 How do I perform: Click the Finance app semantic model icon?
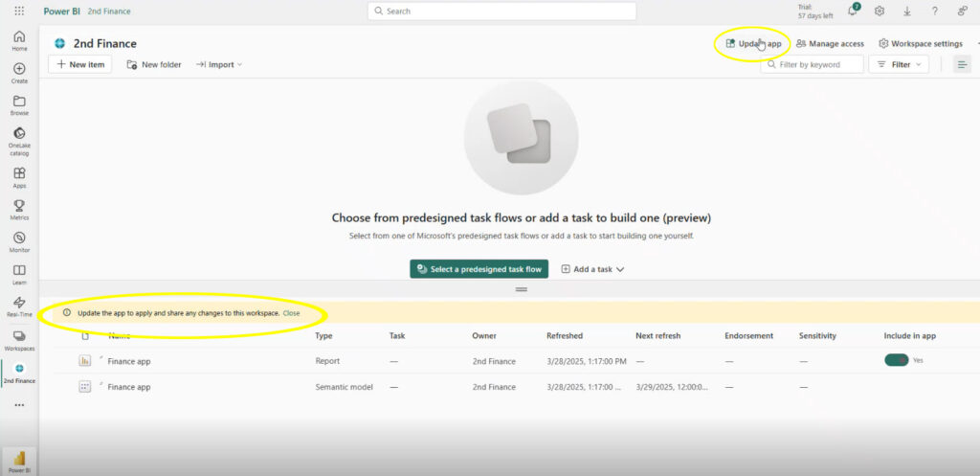(85, 387)
